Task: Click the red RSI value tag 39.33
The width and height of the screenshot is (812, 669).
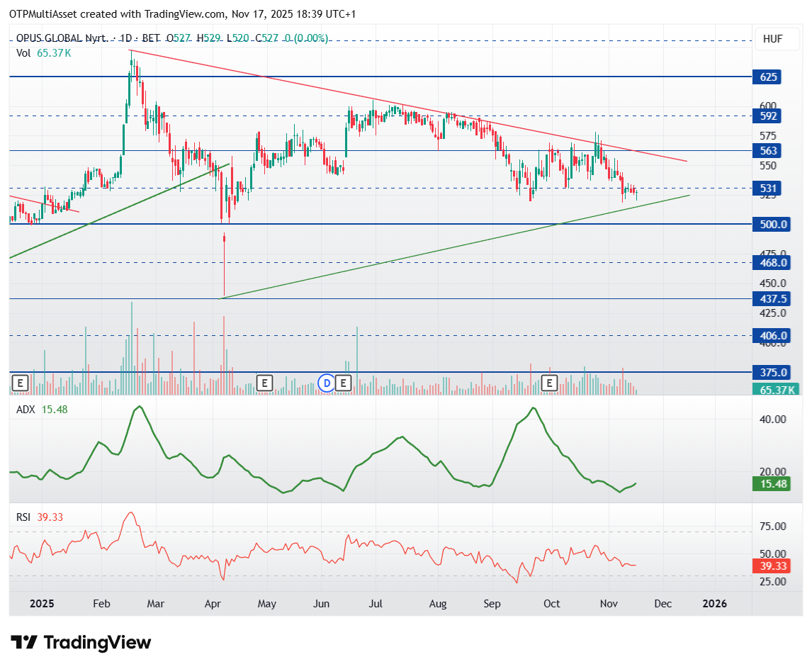Action: (771, 566)
